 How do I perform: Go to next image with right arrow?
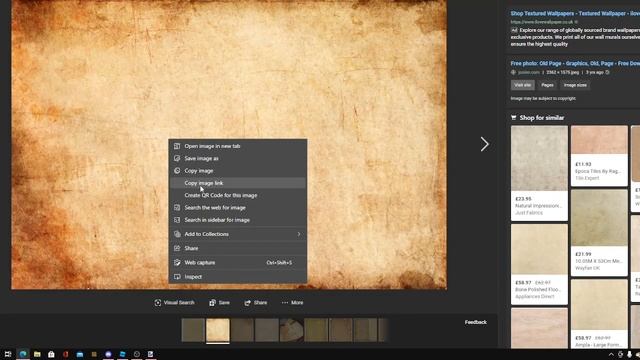(x=484, y=144)
